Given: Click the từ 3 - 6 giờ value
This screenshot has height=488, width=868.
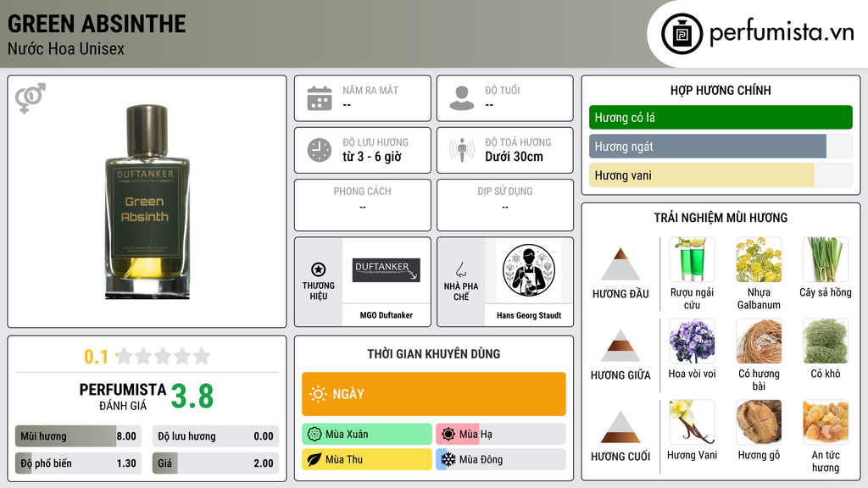Looking at the screenshot, I should tap(372, 157).
